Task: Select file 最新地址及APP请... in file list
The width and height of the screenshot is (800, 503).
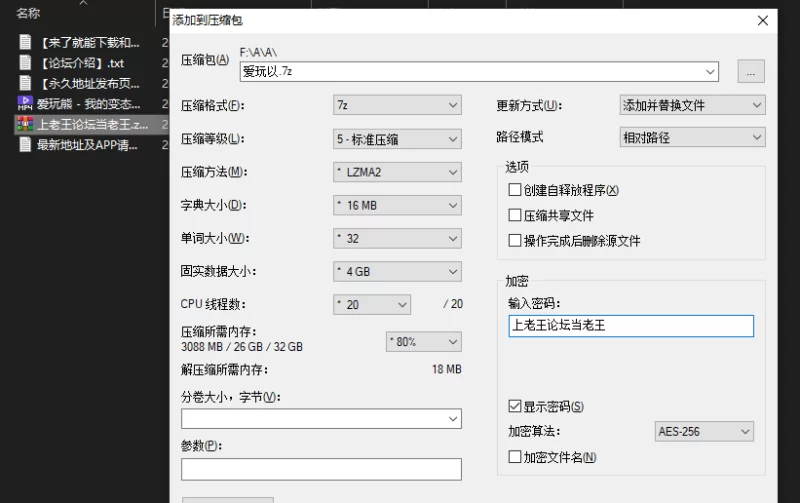Action: click(89, 144)
